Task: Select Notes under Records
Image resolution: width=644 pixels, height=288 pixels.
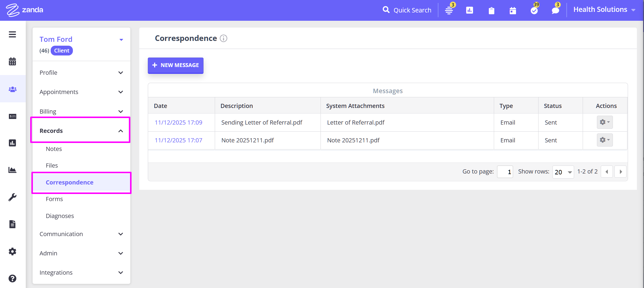Action: 54,149
